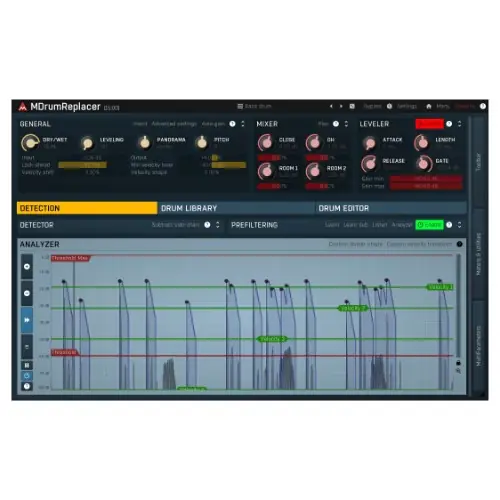Image resolution: width=500 pixels, height=500 pixels.
Task: Open the Menu item in title bar
Action: [x=443, y=106]
